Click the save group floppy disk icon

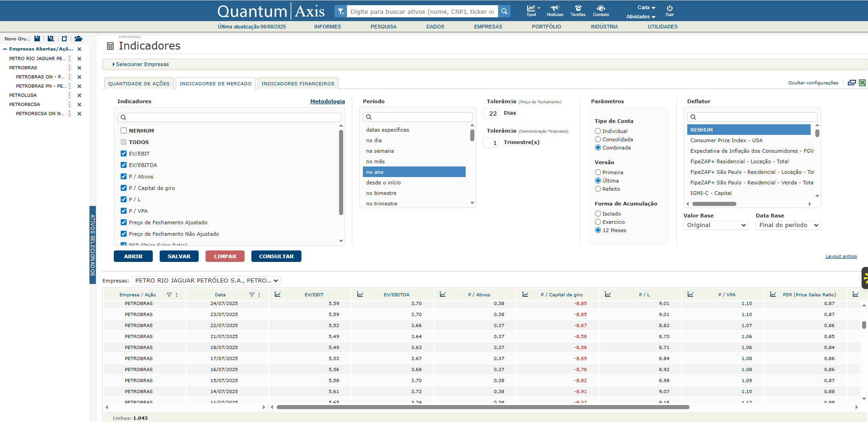click(37, 39)
